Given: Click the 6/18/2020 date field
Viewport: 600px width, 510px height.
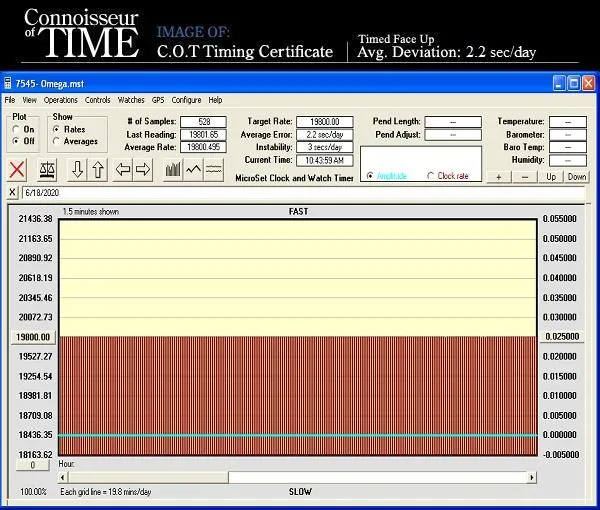Looking at the screenshot, I should pos(303,192).
